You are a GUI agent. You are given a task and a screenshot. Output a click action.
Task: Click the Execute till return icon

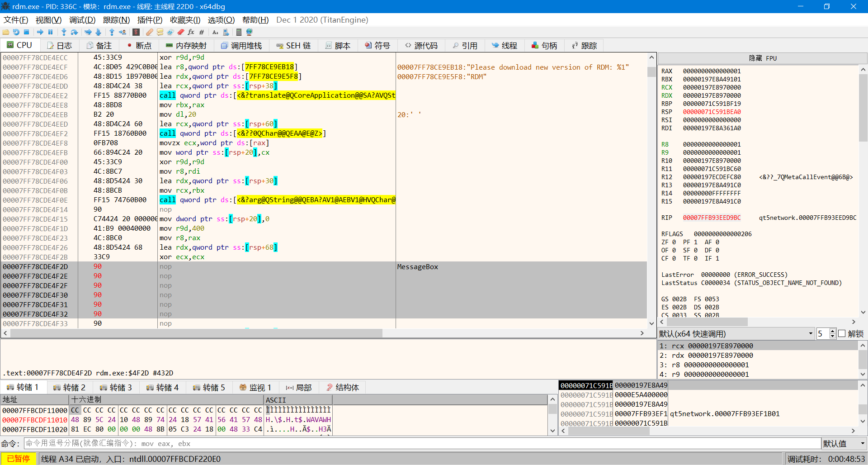pos(112,32)
